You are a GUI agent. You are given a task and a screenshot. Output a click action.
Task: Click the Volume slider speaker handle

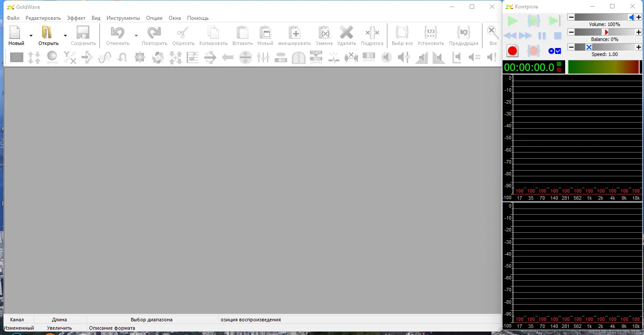pyautogui.click(x=631, y=17)
